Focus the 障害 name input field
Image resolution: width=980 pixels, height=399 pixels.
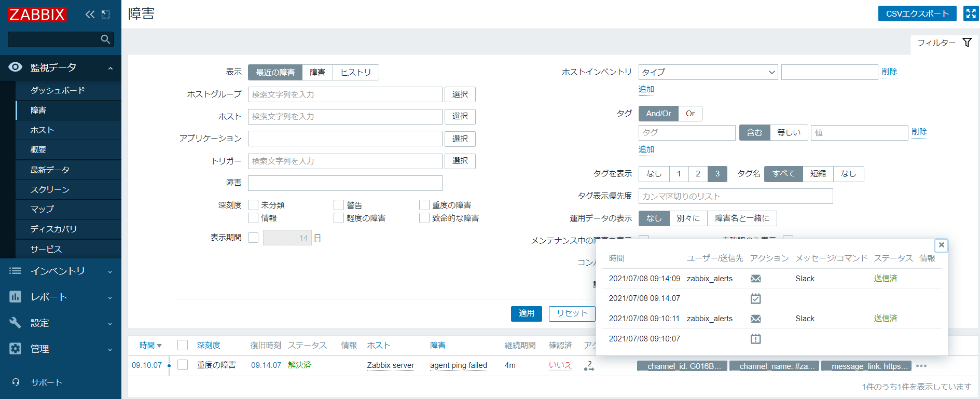[345, 183]
